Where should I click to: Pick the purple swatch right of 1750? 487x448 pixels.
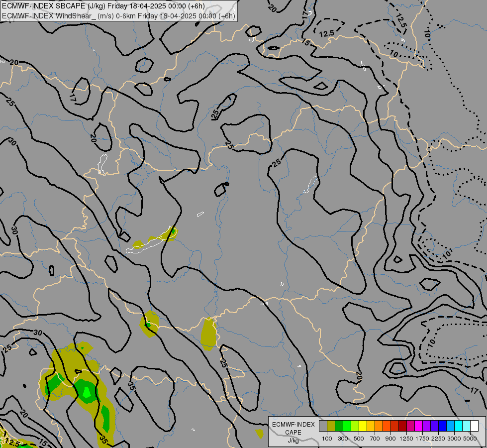(x=426, y=426)
